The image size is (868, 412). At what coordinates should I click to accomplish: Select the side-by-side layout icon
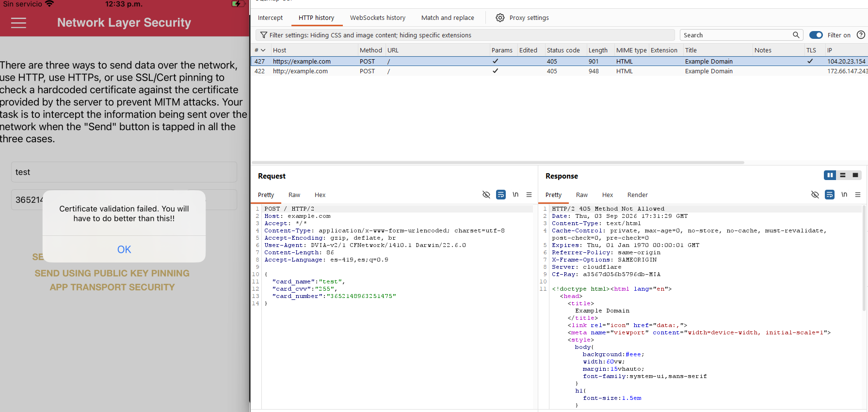830,175
